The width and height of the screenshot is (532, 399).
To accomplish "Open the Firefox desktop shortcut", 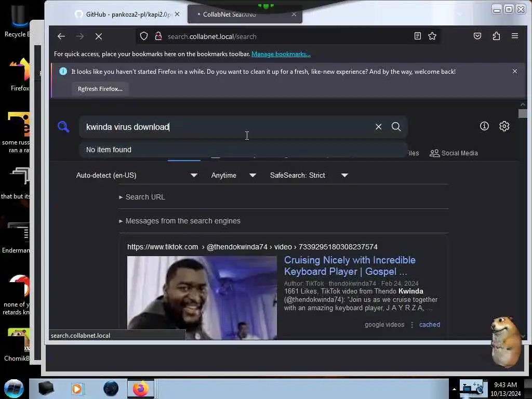I will pos(20,75).
